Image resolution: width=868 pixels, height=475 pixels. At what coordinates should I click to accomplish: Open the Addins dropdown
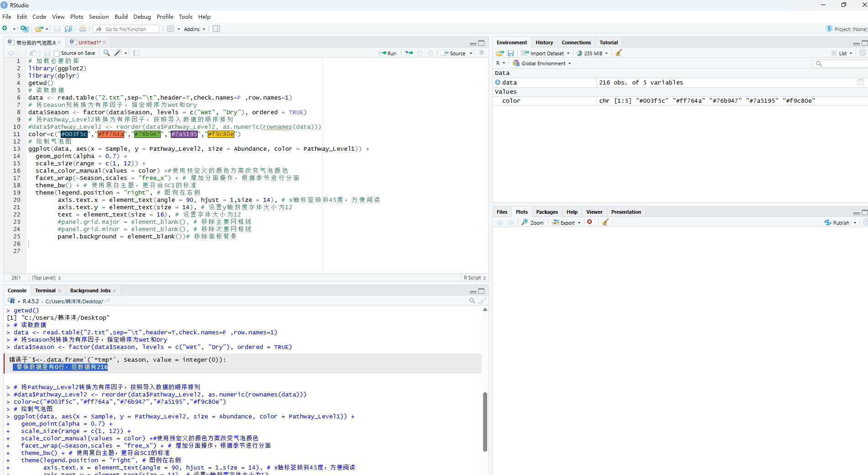tap(195, 29)
